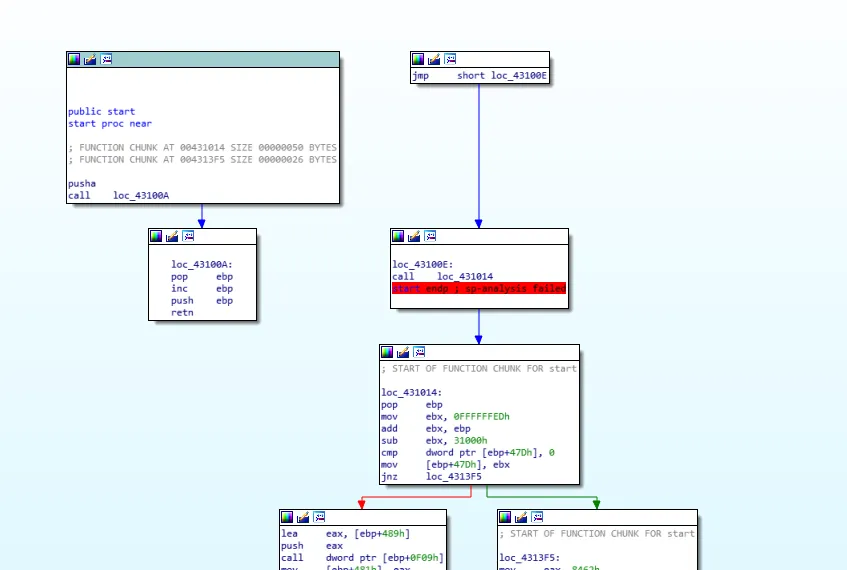Viewport: 847px width, 570px height.
Task: Click the 'START OF FUNCTION CHUNK' comment above loc_431014
Action: (x=479, y=368)
